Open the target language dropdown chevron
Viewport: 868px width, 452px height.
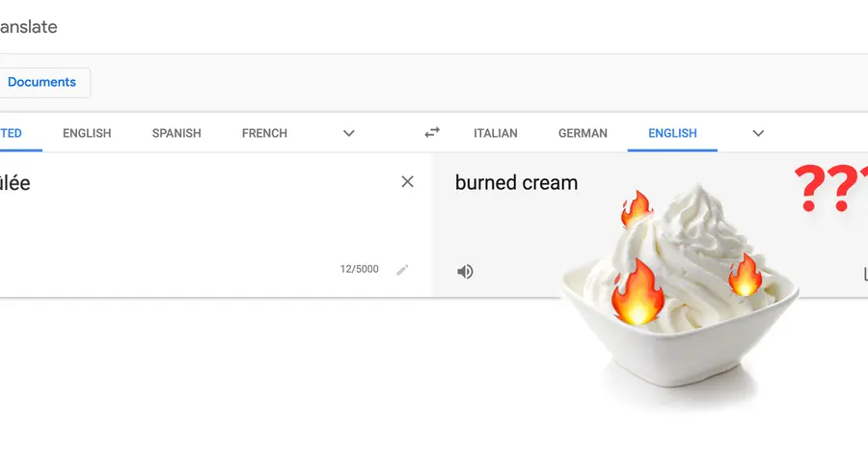[x=758, y=133]
